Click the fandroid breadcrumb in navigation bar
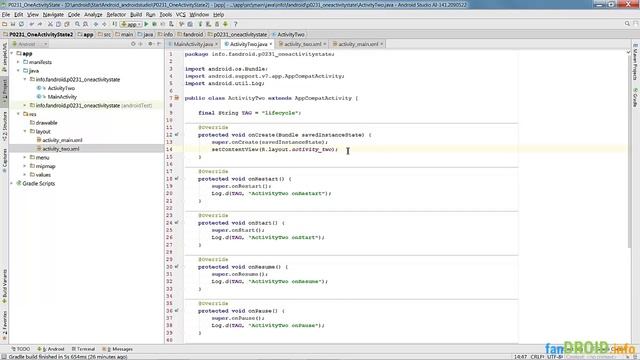The width and height of the screenshot is (640, 360). (190, 35)
